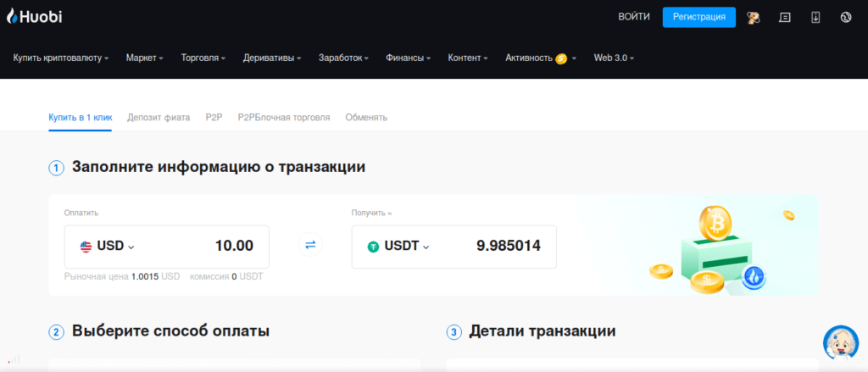The width and height of the screenshot is (868, 372).
Task: Expand the Деривативы menu
Action: 272,58
